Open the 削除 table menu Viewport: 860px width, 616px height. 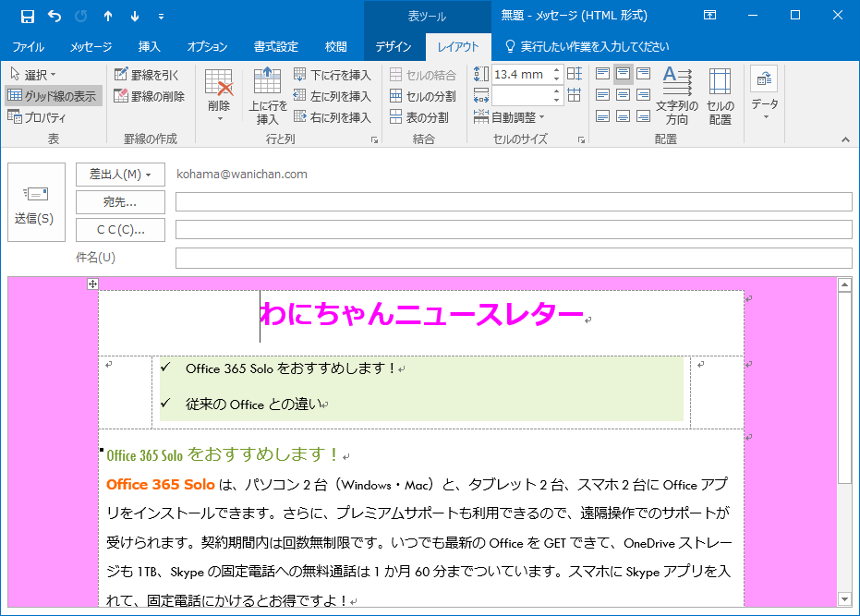(x=219, y=95)
